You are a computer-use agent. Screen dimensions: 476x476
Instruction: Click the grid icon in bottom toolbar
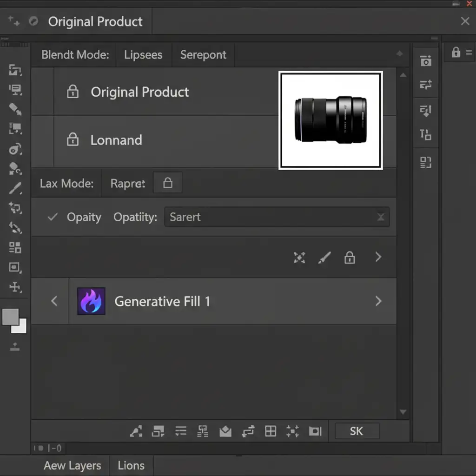(x=271, y=431)
